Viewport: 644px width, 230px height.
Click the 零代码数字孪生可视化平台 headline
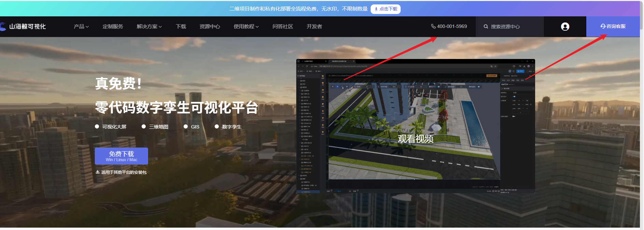coord(176,107)
